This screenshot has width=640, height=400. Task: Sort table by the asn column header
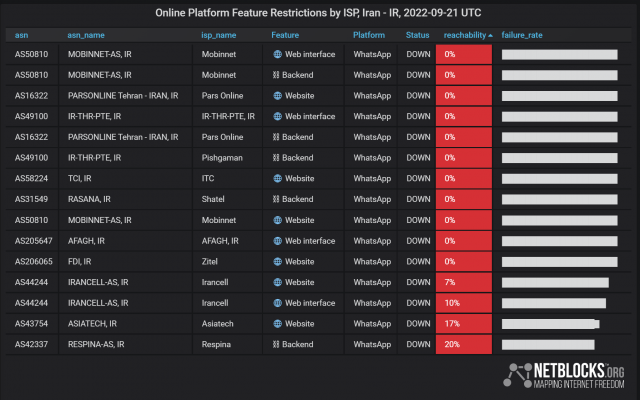click(x=21, y=35)
